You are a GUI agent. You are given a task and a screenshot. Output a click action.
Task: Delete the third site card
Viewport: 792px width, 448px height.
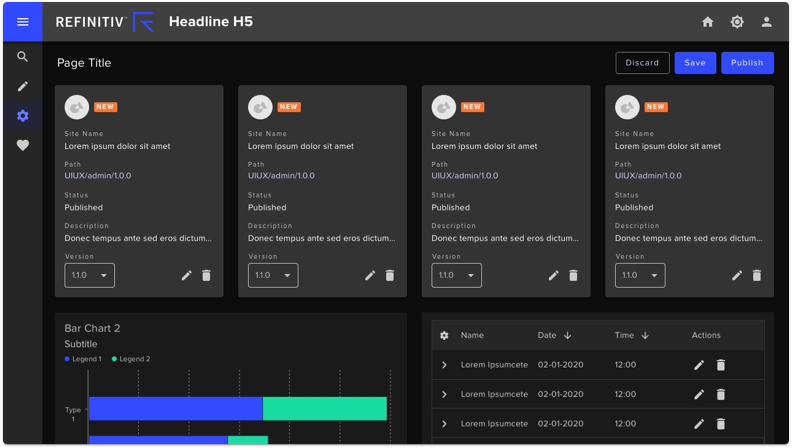573,275
